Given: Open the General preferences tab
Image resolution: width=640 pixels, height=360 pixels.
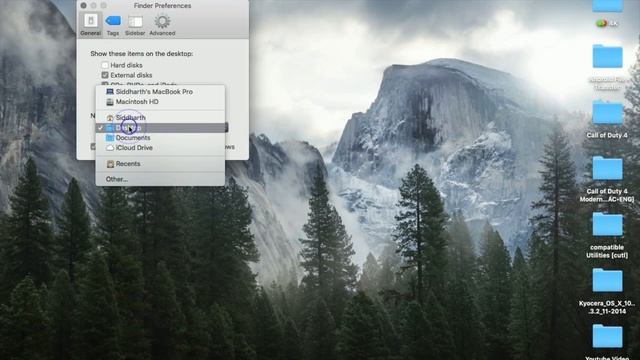Looking at the screenshot, I should pyautogui.click(x=91, y=25).
